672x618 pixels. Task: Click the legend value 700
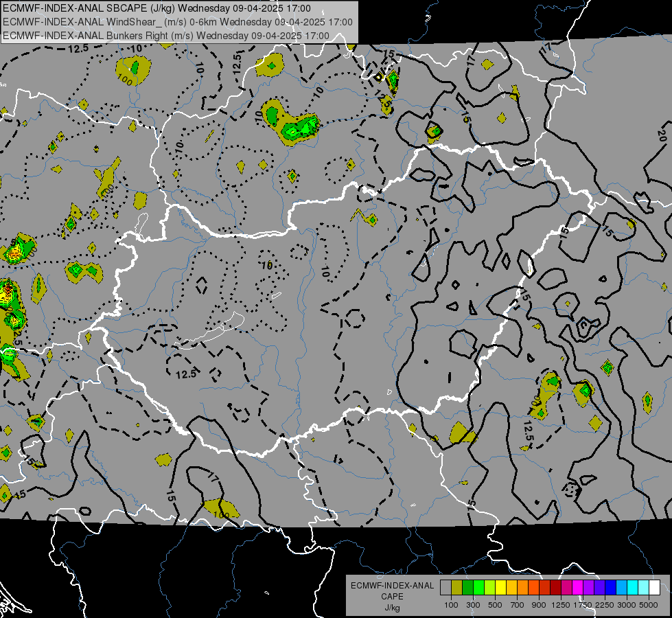tap(518, 605)
